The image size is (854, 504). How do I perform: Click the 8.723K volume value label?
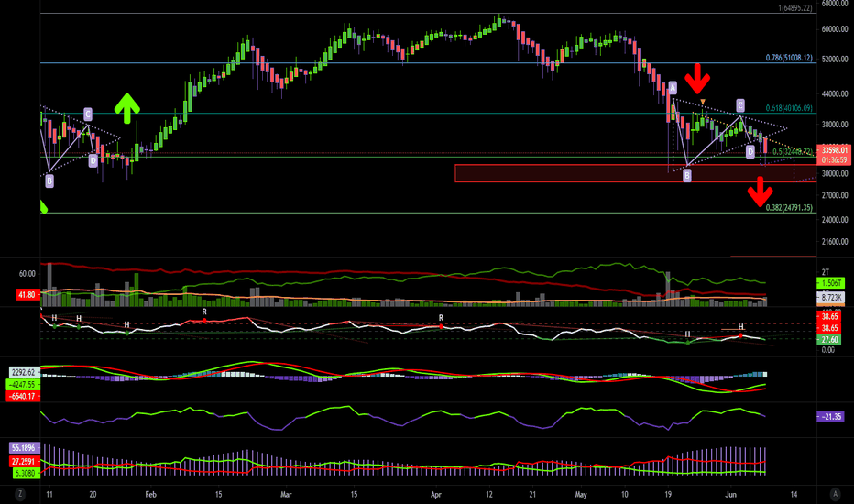pyautogui.click(x=830, y=298)
